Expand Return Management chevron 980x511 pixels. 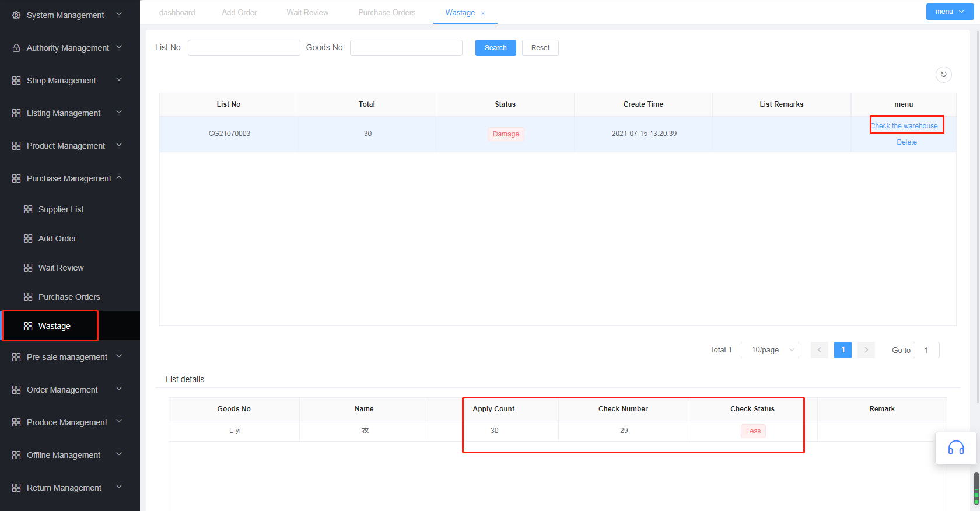[119, 487]
